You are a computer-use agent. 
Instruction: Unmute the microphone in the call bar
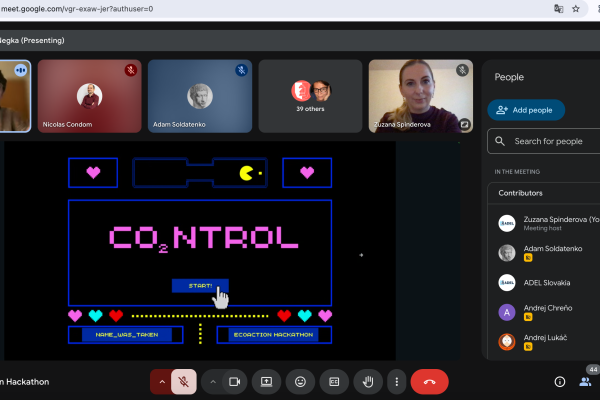(x=183, y=381)
